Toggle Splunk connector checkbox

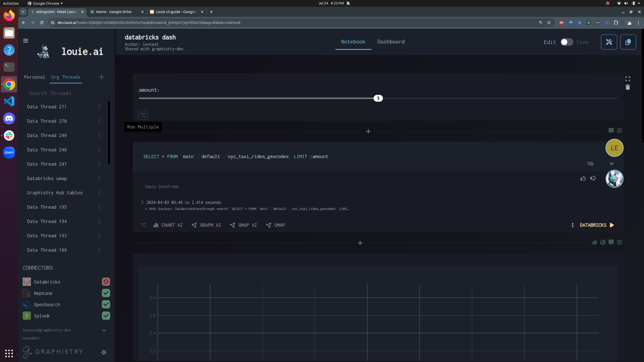106,316
